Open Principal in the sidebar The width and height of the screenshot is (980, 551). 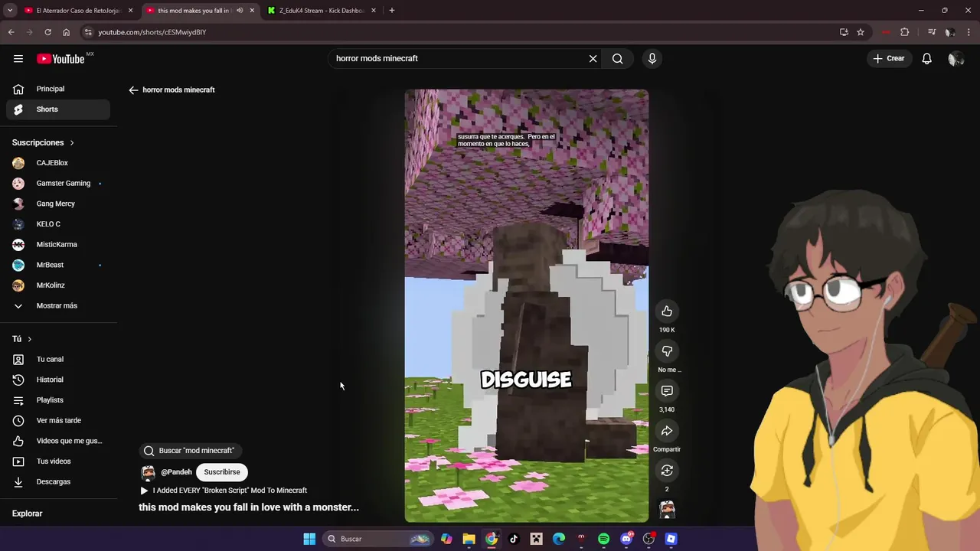[57, 89]
